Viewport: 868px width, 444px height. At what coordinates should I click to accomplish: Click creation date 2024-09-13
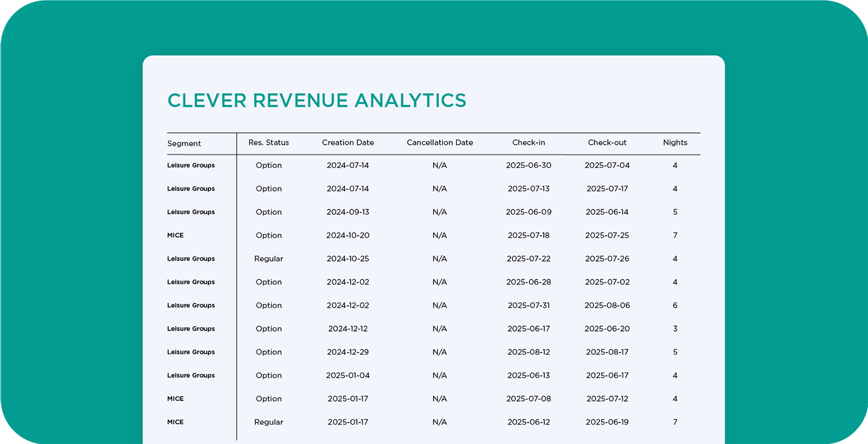[x=348, y=212]
